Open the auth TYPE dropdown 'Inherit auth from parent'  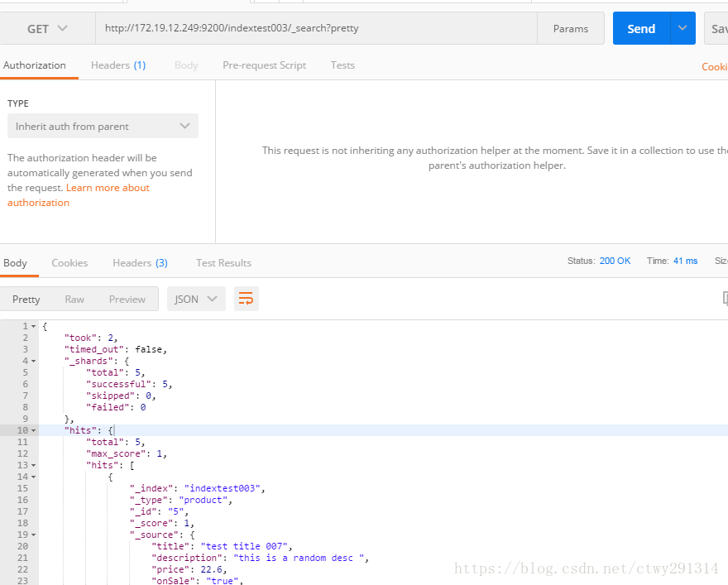[103, 127]
